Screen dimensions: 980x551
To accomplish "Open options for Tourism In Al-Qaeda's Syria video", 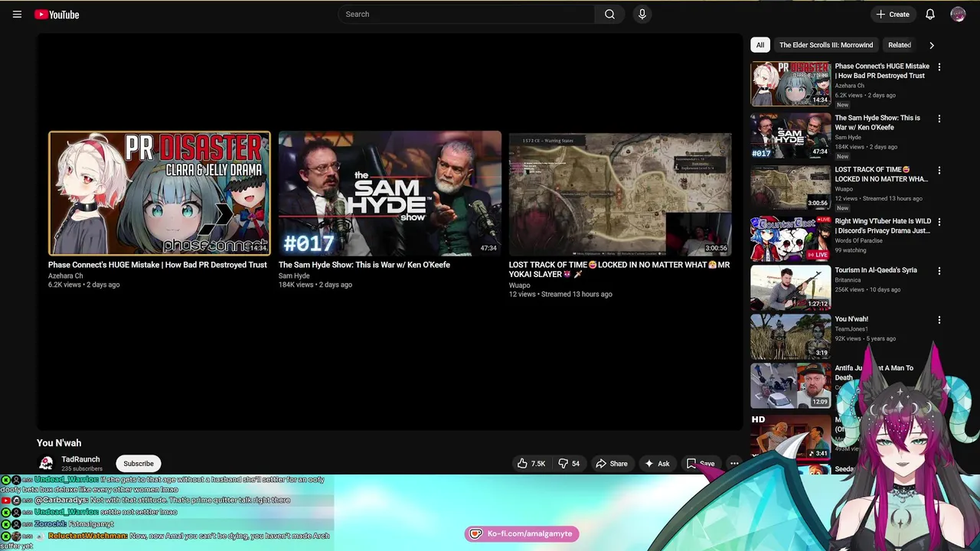I will pyautogui.click(x=939, y=271).
